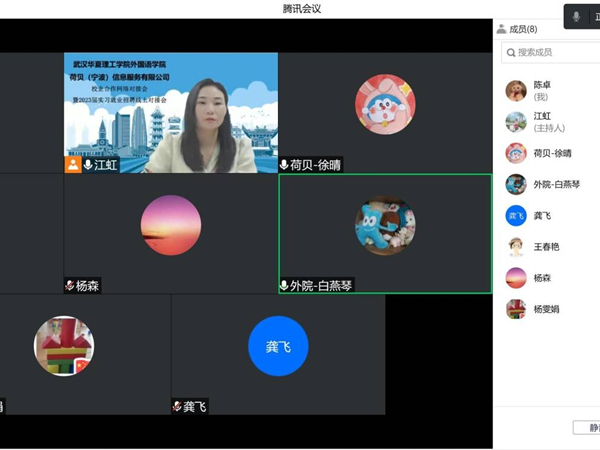Click the mute-all button at members panel bottom
The width and height of the screenshot is (600, 450).
(587, 427)
